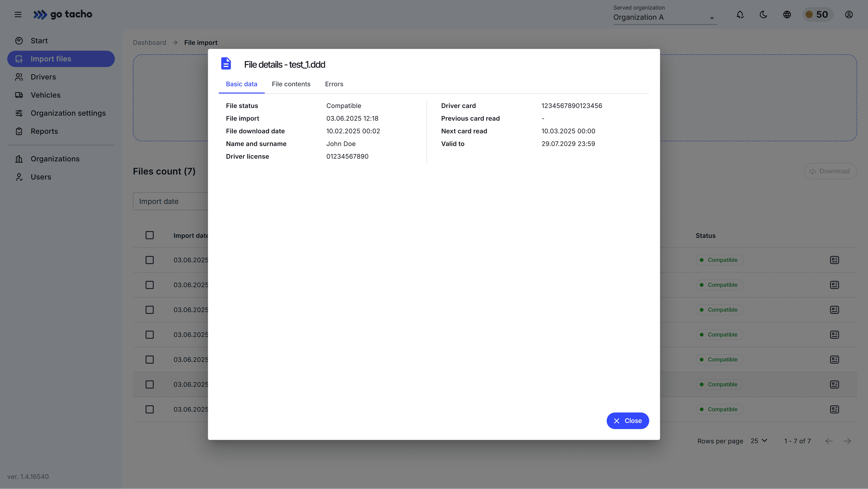Open Drivers in the sidebar

(43, 77)
